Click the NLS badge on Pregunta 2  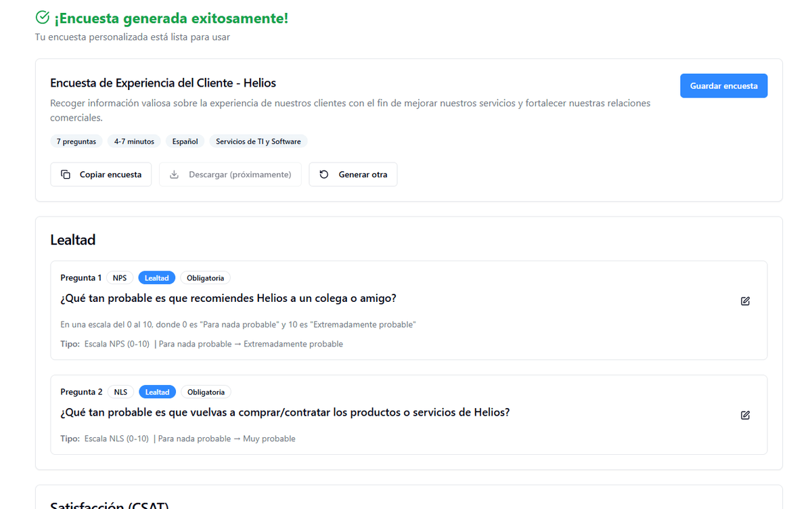click(120, 392)
